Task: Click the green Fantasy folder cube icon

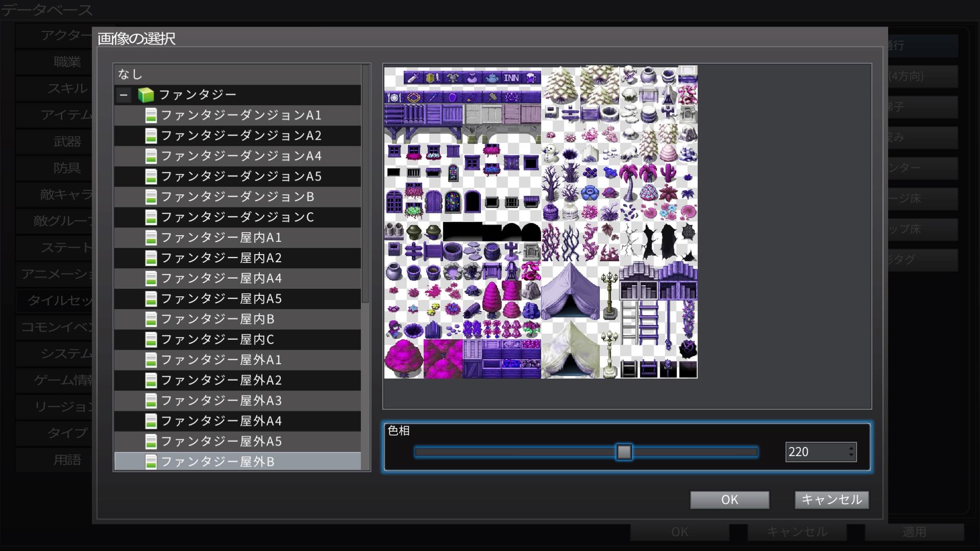Action: (x=146, y=95)
